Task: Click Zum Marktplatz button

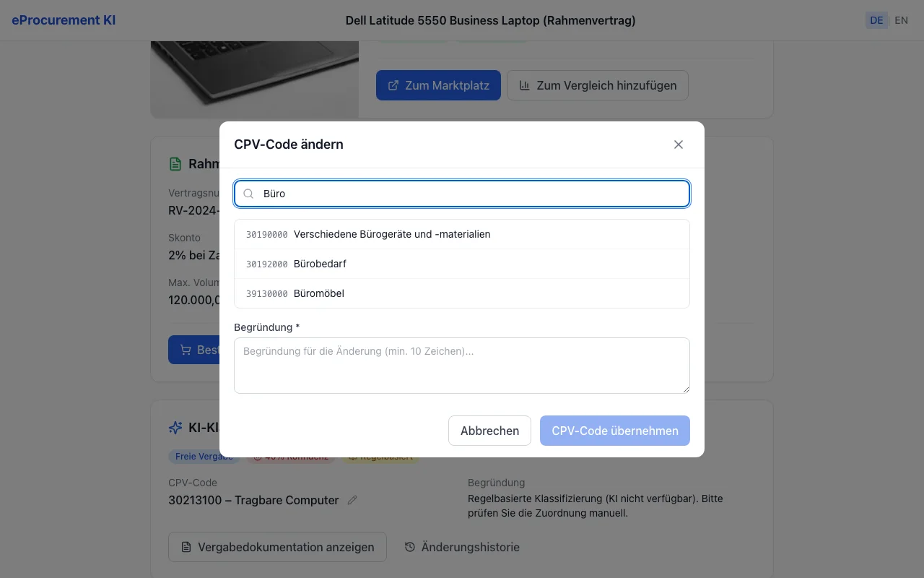Action: 438,85
